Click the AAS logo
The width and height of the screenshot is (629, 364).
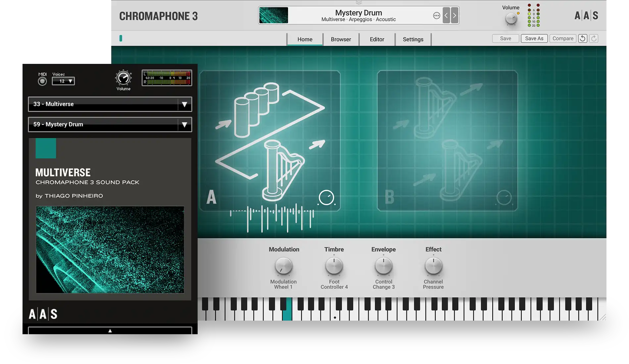pos(586,15)
